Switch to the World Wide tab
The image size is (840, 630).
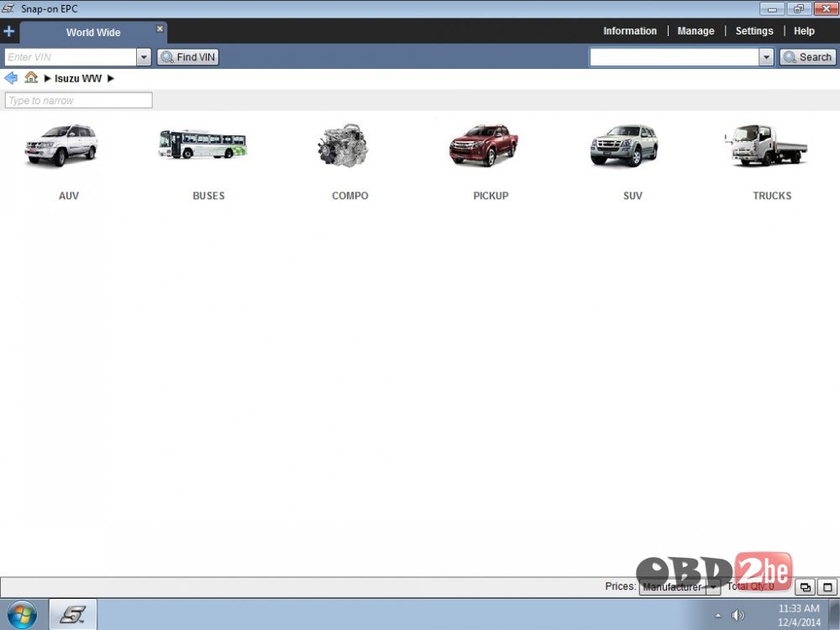93,32
